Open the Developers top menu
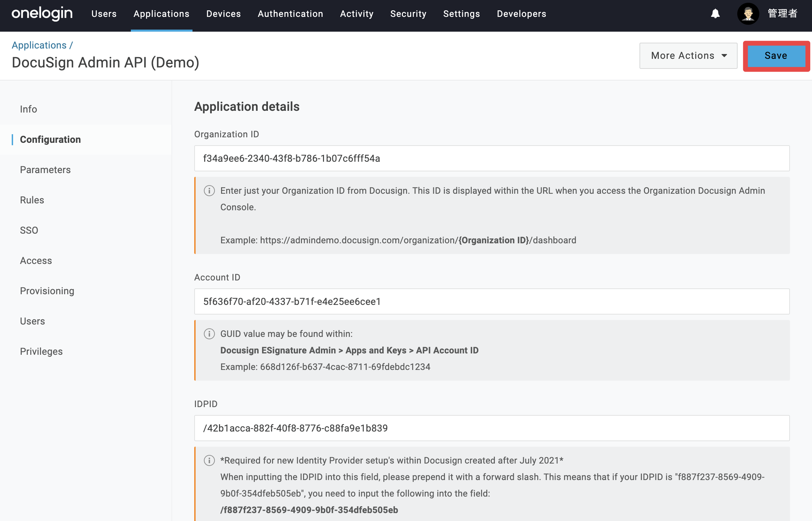Screen dimensions: 812x521 click(x=521, y=14)
